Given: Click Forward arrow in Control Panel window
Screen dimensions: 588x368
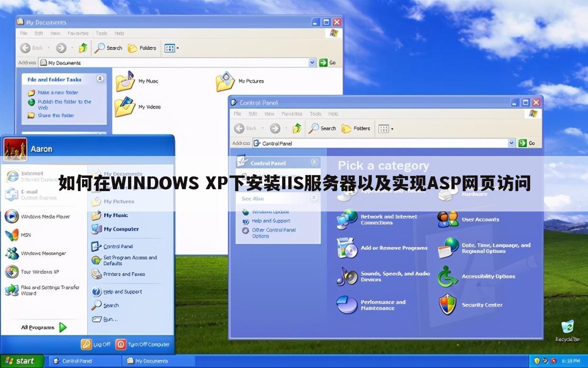Looking at the screenshot, I should (275, 129).
